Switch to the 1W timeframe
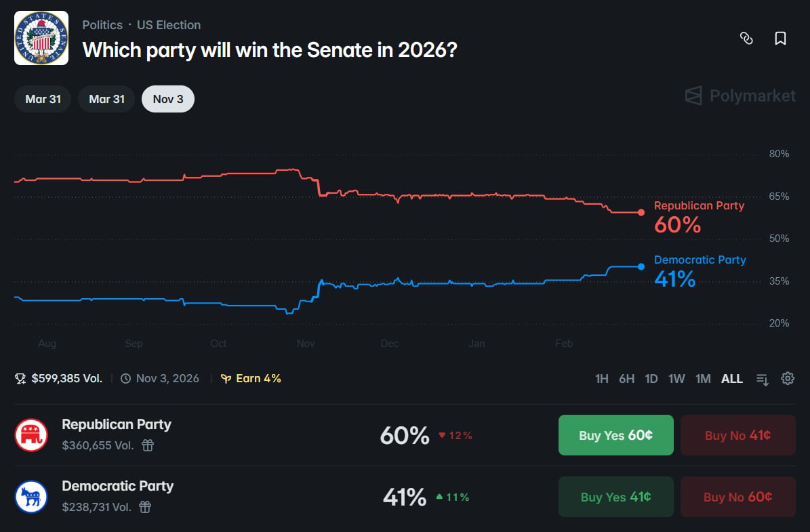This screenshot has width=810, height=532. coord(676,379)
